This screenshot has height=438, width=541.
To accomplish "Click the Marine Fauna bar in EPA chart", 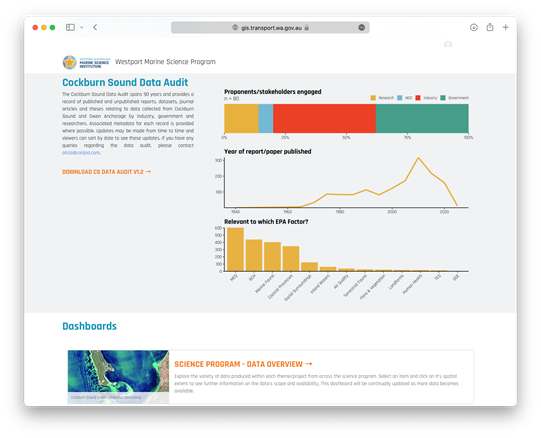I will (x=273, y=256).
